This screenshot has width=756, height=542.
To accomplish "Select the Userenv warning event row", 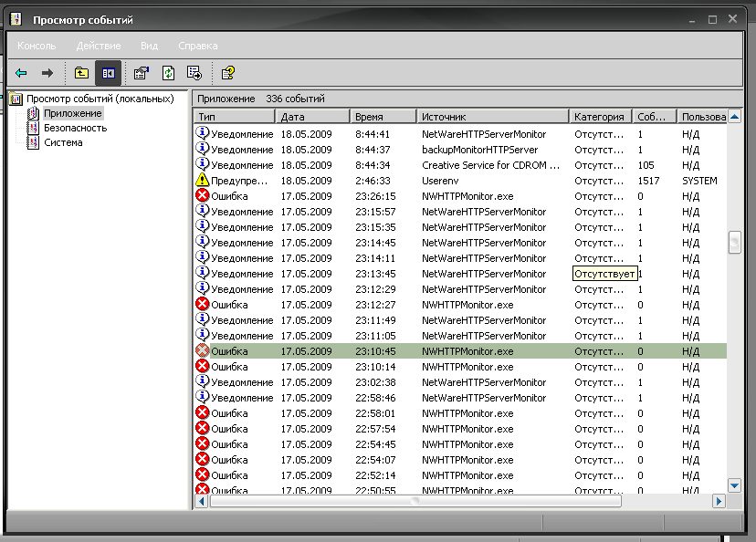I will click(460, 181).
